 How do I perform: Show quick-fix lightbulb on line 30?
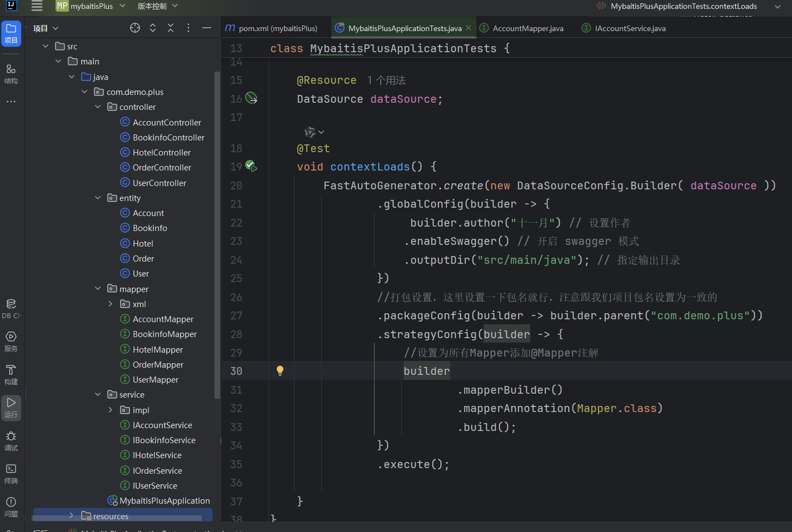(x=280, y=371)
